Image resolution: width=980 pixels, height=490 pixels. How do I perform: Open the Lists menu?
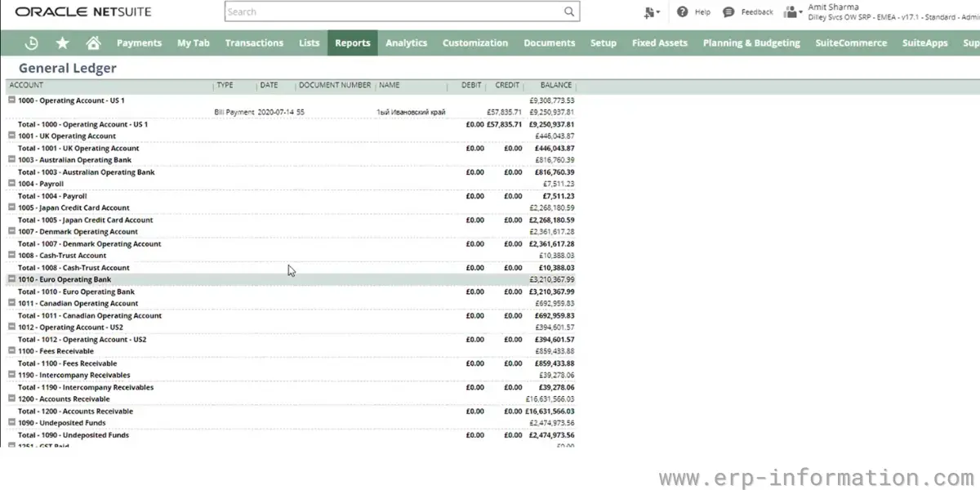point(310,43)
